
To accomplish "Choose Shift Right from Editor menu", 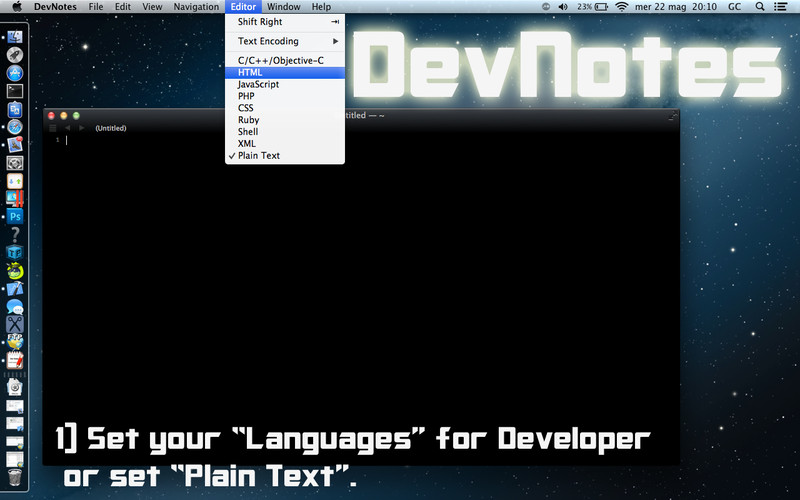I will [x=285, y=22].
